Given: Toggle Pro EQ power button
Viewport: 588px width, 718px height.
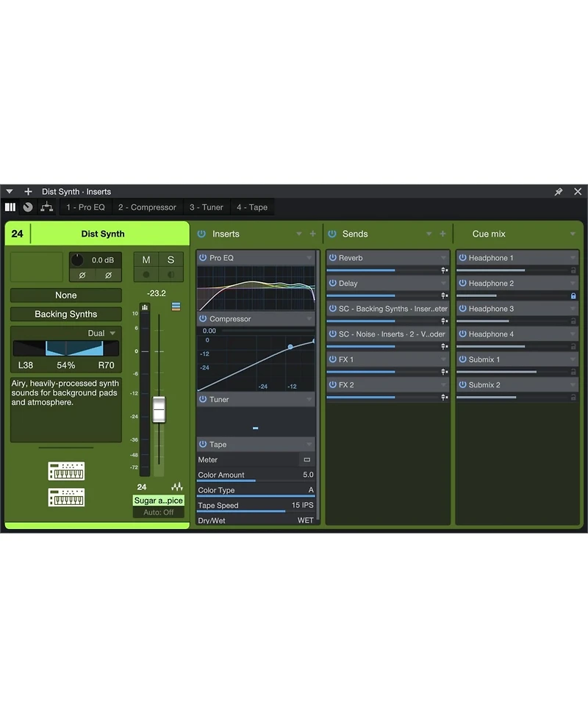Looking at the screenshot, I should coord(203,257).
